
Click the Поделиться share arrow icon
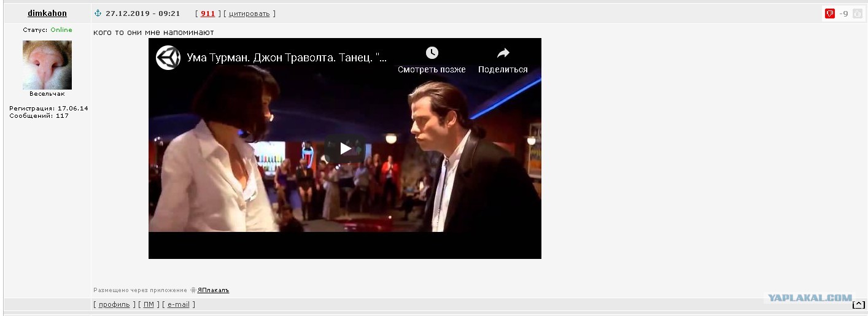(x=503, y=53)
